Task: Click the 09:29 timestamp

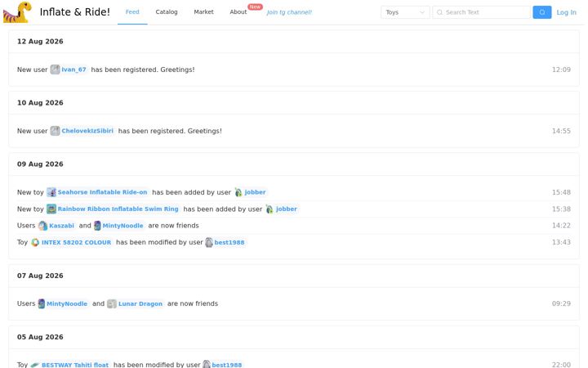Action: click(561, 303)
